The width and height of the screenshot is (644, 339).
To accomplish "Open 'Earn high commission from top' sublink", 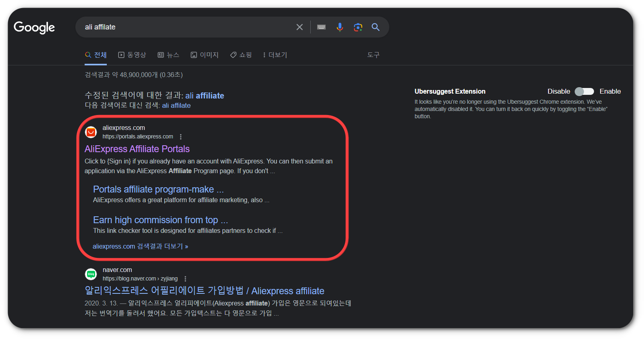I will pos(160,220).
